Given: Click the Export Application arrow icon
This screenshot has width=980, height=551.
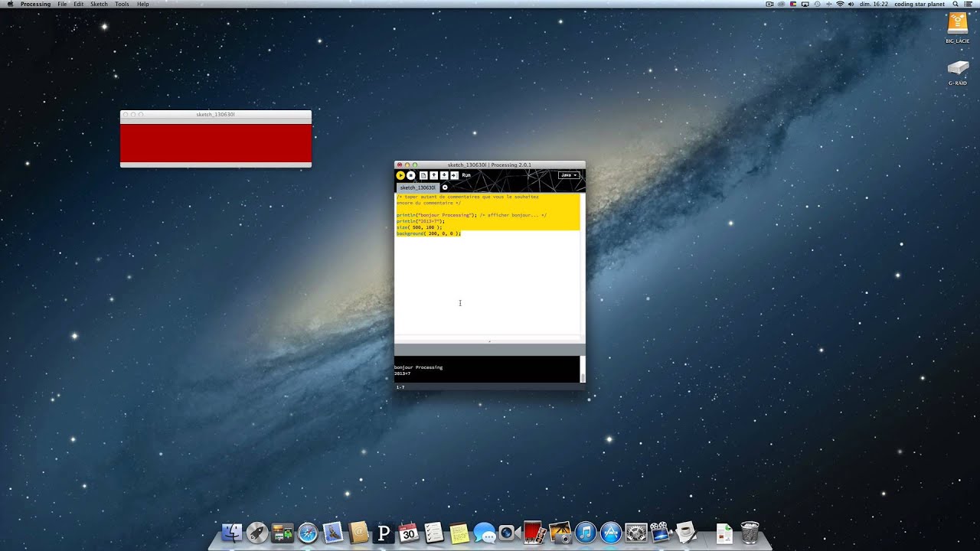Looking at the screenshot, I should pyautogui.click(x=454, y=175).
